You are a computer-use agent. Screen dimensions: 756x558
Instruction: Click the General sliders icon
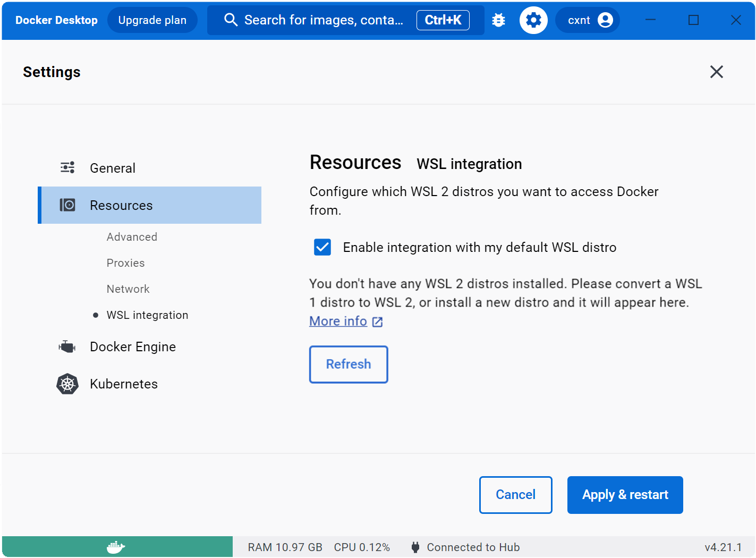click(67, 168)
